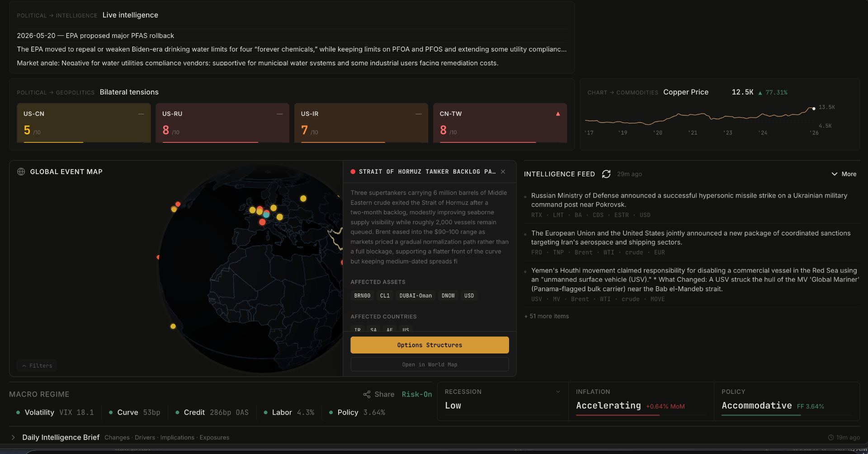The image size is (868, 454).
Task: Click the DNOW affected asset tag
Action: tap(448, 296)
